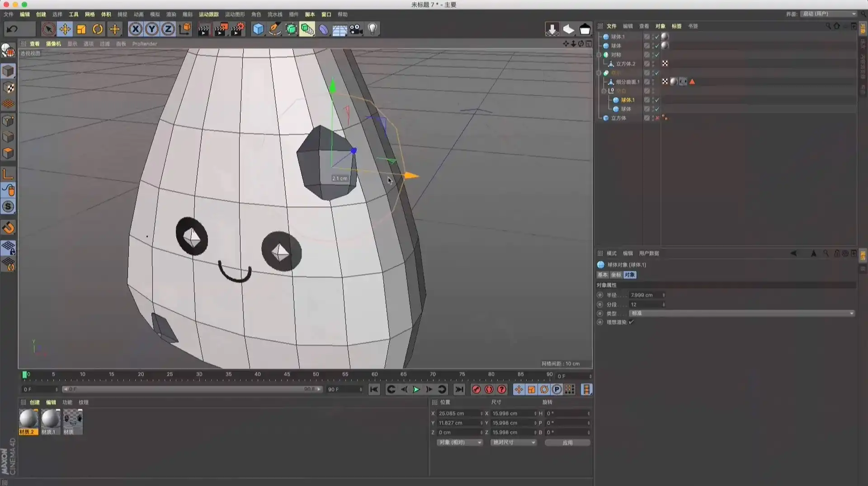The image size is (868, 486).
Task: Click the Render to Picture Viewer icon
Action: click(221, 29)
